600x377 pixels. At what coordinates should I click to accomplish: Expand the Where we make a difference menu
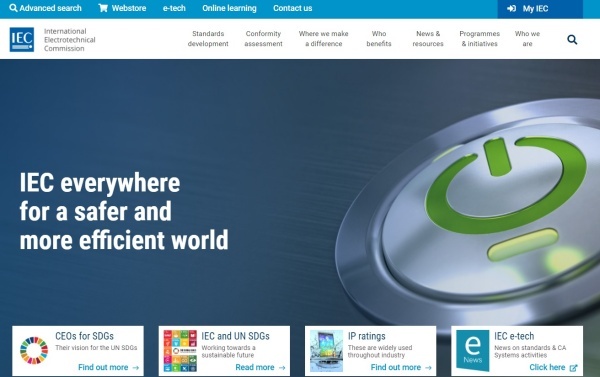point(324,39)
